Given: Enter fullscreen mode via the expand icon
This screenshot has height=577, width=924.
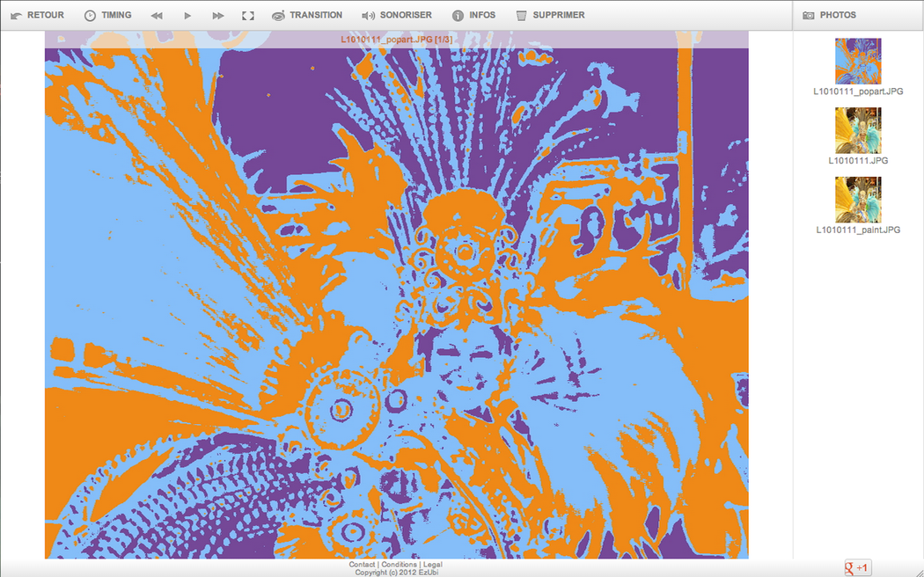Looking at the screenshot, I should coord(248,16).
